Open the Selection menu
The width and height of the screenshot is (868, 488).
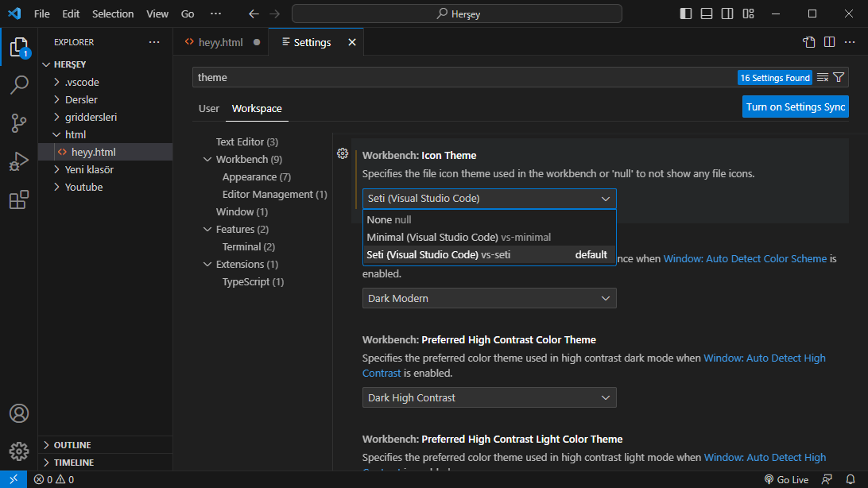point(113,14)
